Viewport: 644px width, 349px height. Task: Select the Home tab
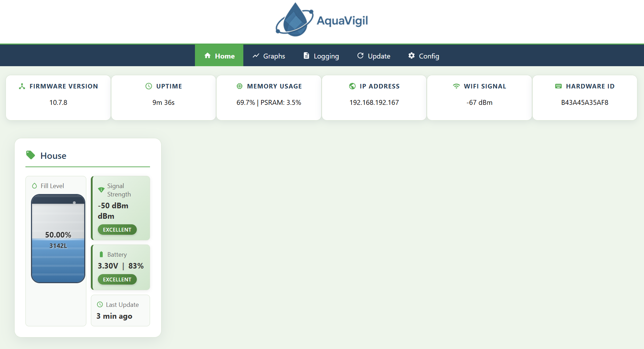(219, 56)
